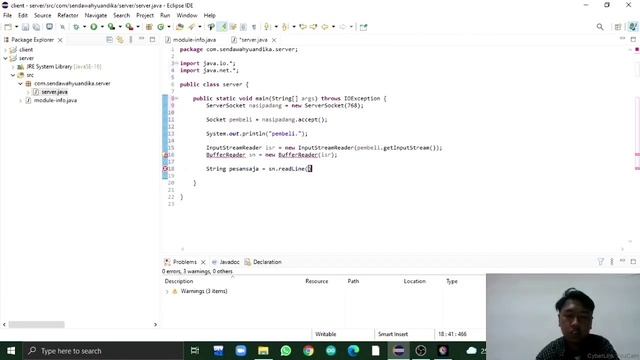
Task: Click the Open Type icon
Action: pyautogui.click(x=180, y=27)
